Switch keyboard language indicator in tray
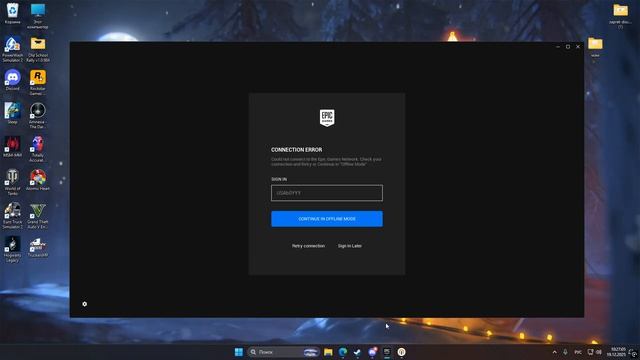The height and width of the screenshot is (360, 640). click(x=578, y=352)
